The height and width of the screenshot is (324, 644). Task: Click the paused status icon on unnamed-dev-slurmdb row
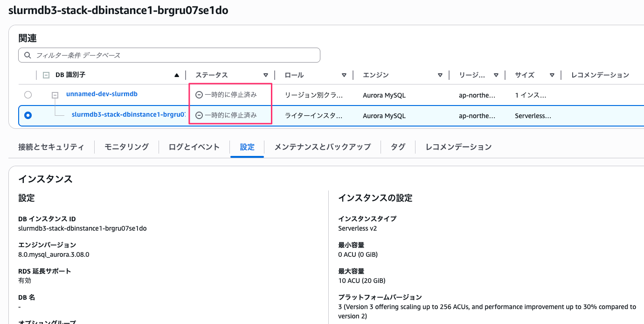tap(199, 95)
